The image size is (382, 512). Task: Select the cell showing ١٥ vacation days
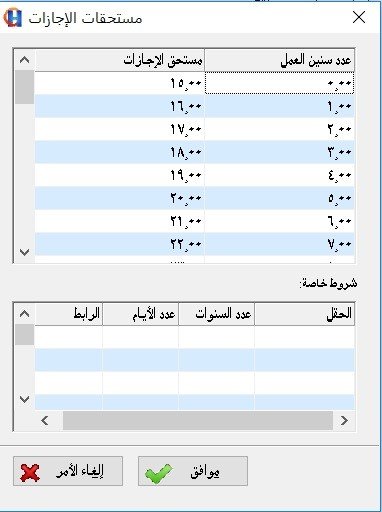point(120,83)
